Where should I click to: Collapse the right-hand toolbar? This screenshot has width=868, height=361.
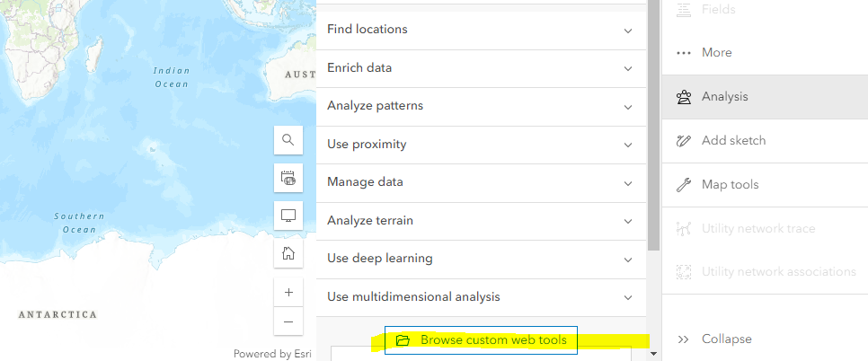715,339
